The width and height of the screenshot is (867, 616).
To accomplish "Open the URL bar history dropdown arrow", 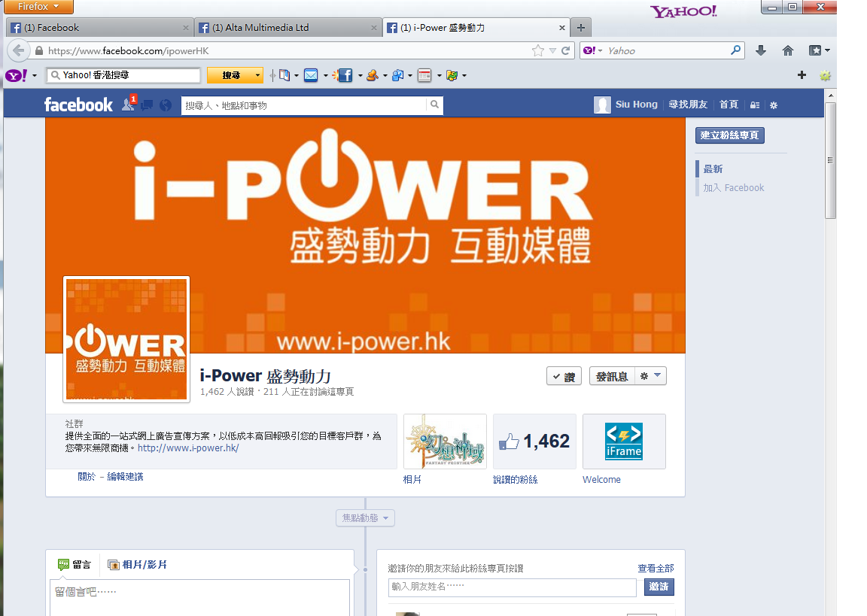I will point(552,51).
